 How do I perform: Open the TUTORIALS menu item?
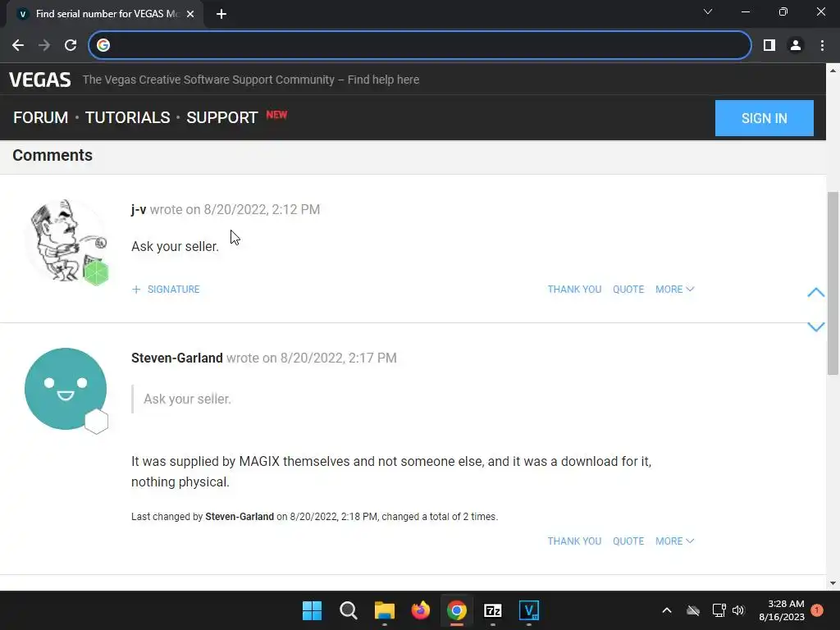click(127, 117)
